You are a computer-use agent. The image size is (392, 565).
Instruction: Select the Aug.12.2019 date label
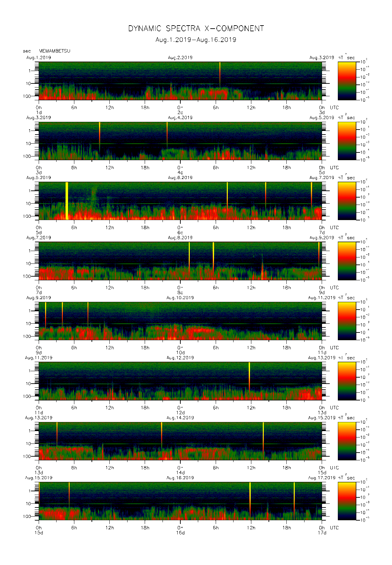pyautogui.click(x=180, y=358)
